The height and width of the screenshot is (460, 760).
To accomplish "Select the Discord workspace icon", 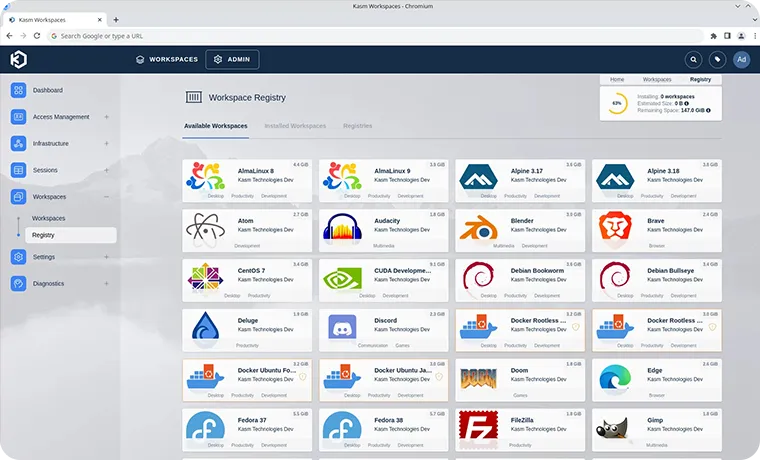I will coord(343,328).
